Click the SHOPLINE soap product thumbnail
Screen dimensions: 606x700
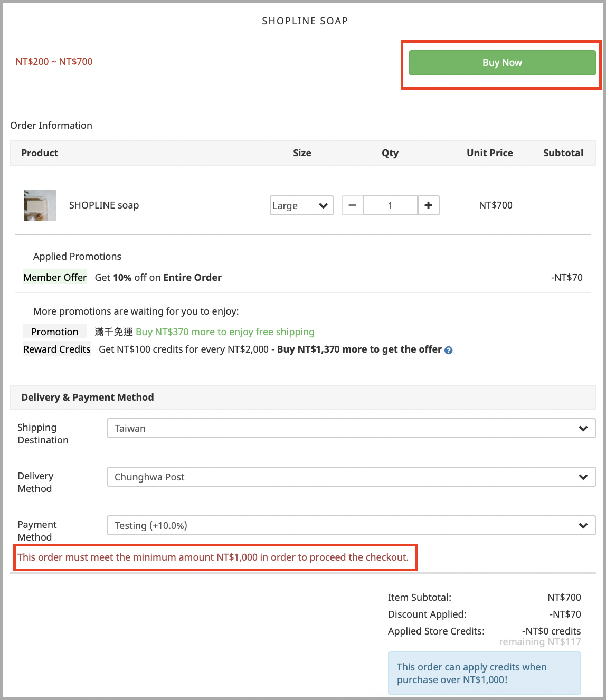40,205
